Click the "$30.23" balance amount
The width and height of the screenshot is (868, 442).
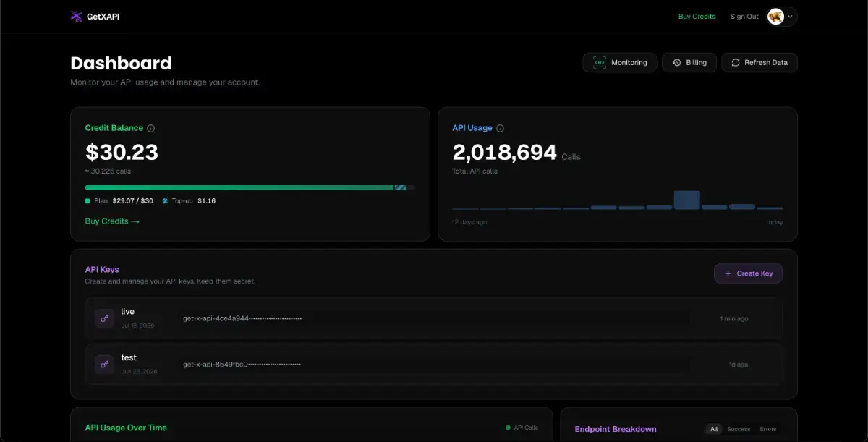point(122,152)
